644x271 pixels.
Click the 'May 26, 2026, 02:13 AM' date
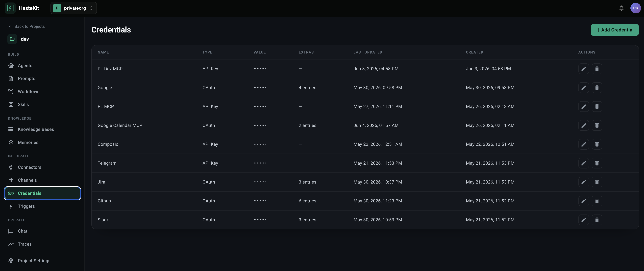[490, 107]
